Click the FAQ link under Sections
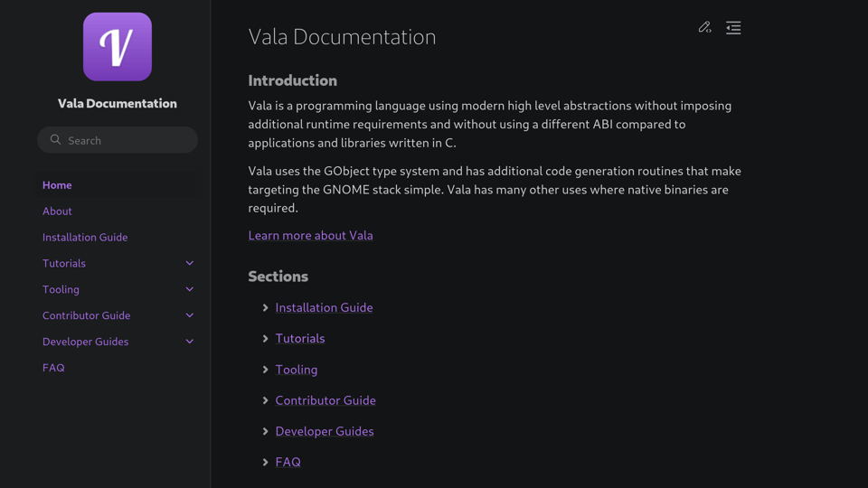Screen dimensions: 868x488 tap(288, 462)
